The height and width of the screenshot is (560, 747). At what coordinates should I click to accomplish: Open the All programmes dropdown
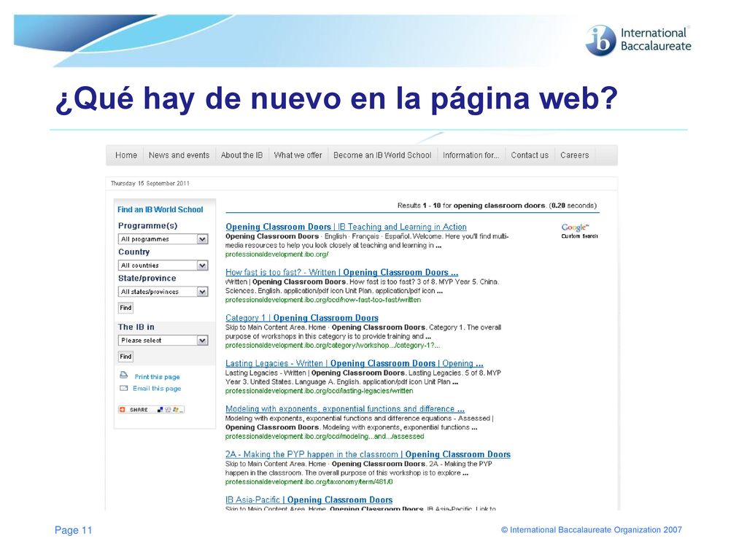[163, 239]
